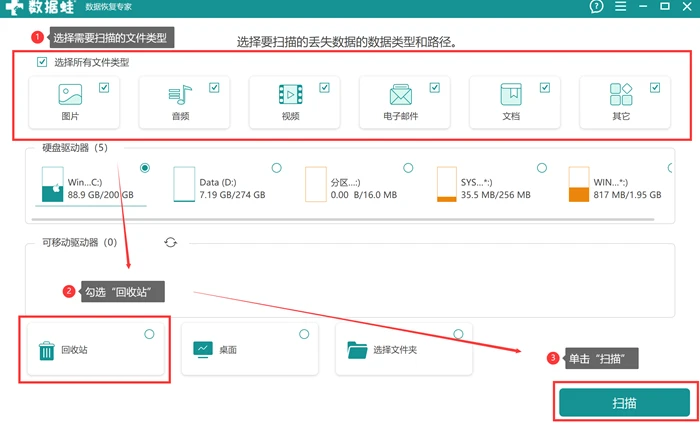Click the 回收站 trash bin icon
Image resolution: width=700 pixels, height=423 pixels.
46,351
